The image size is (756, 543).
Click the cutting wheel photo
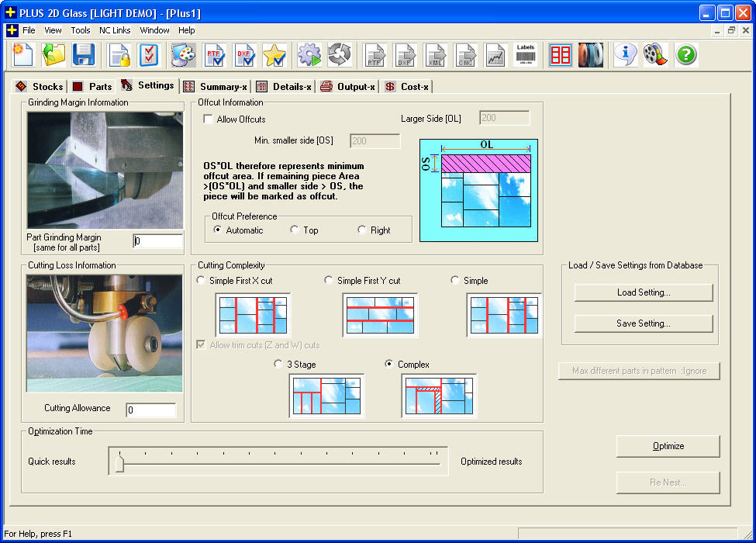(105, 334)
